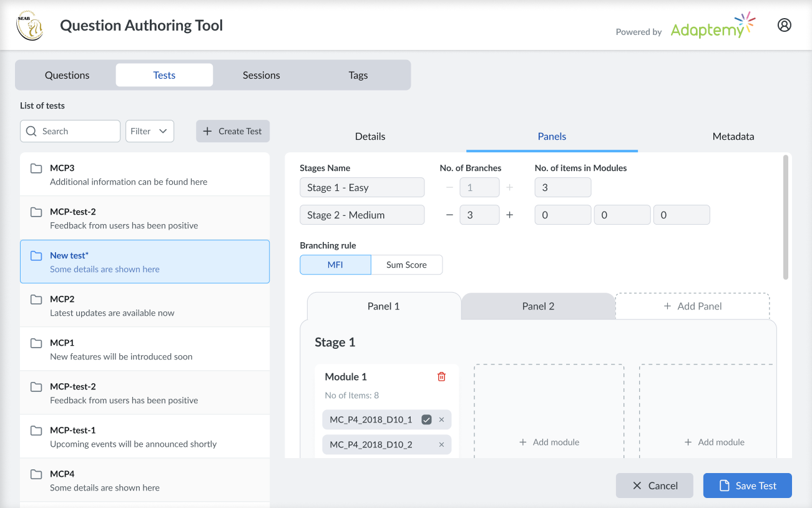Decrease Stage 2 branches with minus icon
Viewport: 812px width, 508px height.
tap(449, 215)
